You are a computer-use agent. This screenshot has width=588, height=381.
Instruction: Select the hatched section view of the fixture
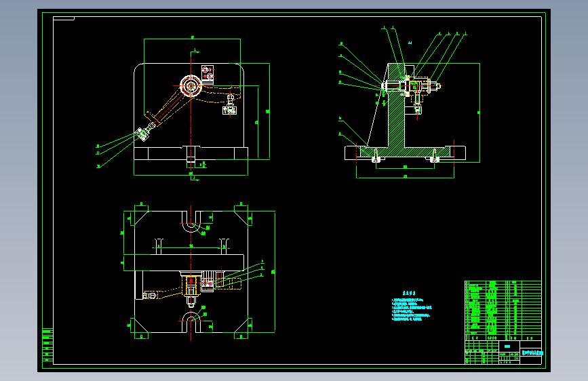[x=409, y=103]
